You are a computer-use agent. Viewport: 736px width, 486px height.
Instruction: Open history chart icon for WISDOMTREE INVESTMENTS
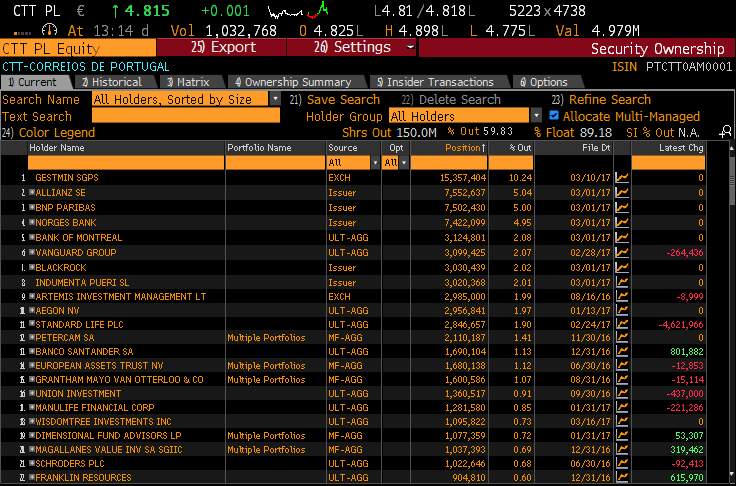[x=622, y=422]
